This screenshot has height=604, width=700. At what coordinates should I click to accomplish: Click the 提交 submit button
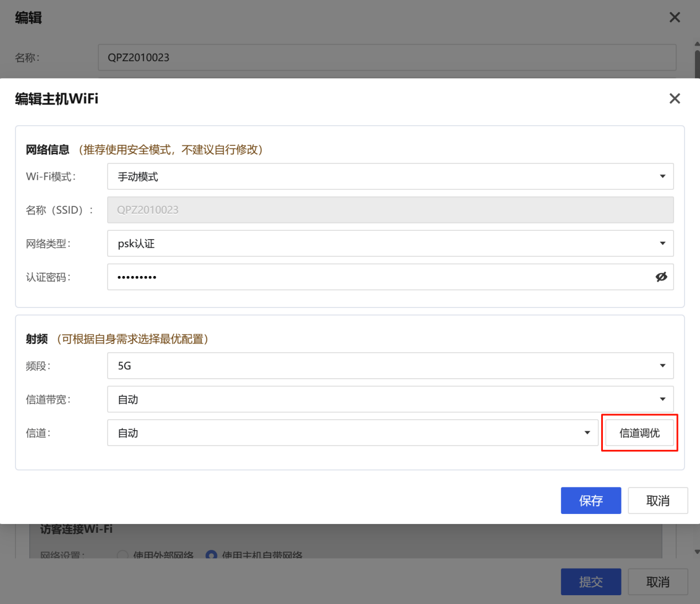(x=591, y=582)
